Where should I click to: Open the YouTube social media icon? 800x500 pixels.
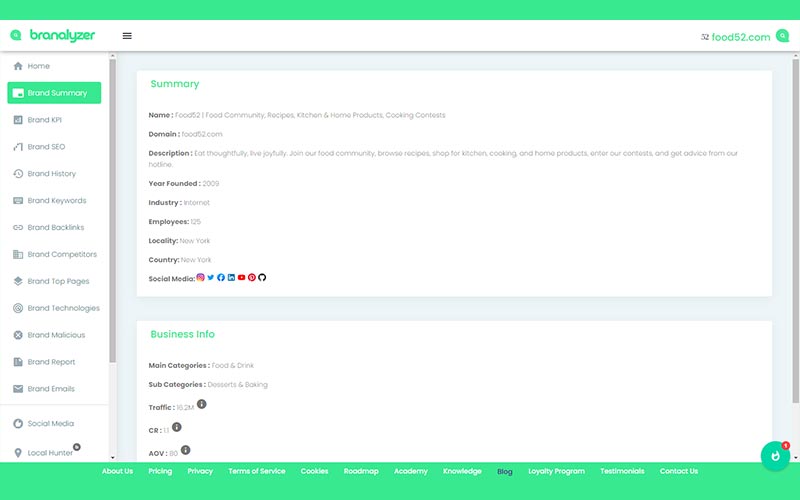[241, 278]
